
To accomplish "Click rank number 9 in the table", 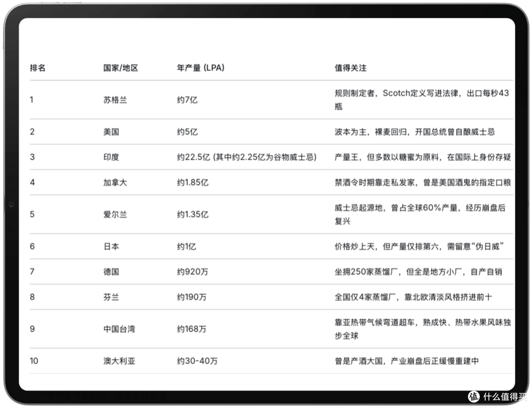I will (32, 329).
